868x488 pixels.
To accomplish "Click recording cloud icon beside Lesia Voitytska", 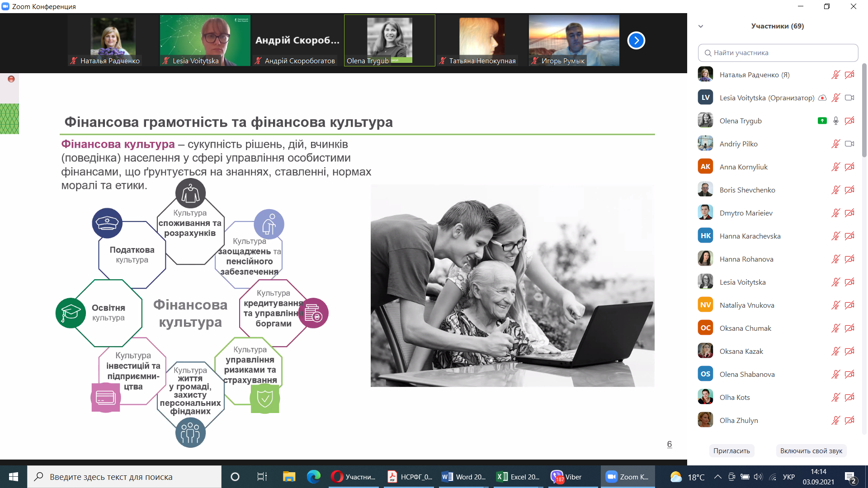I will tap(822, 98).
